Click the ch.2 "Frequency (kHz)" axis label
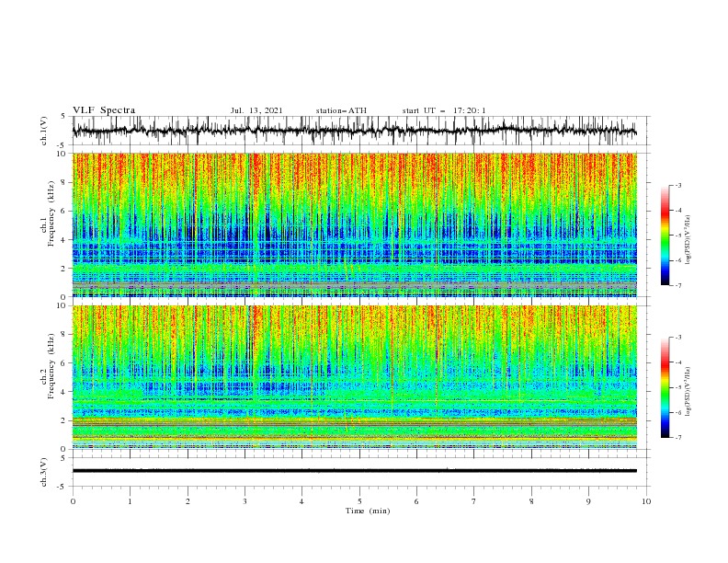The width and height of the screenshot is (728, 563). tap(51, 366)
